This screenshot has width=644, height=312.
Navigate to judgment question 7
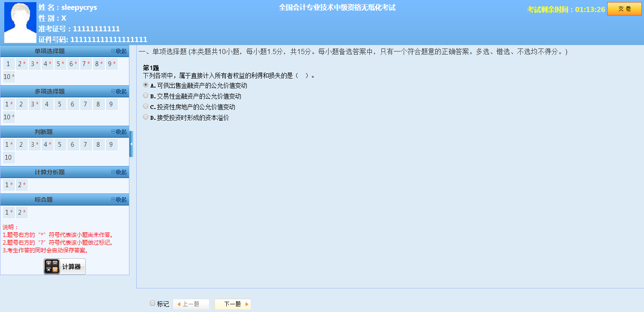pos(85,144)
